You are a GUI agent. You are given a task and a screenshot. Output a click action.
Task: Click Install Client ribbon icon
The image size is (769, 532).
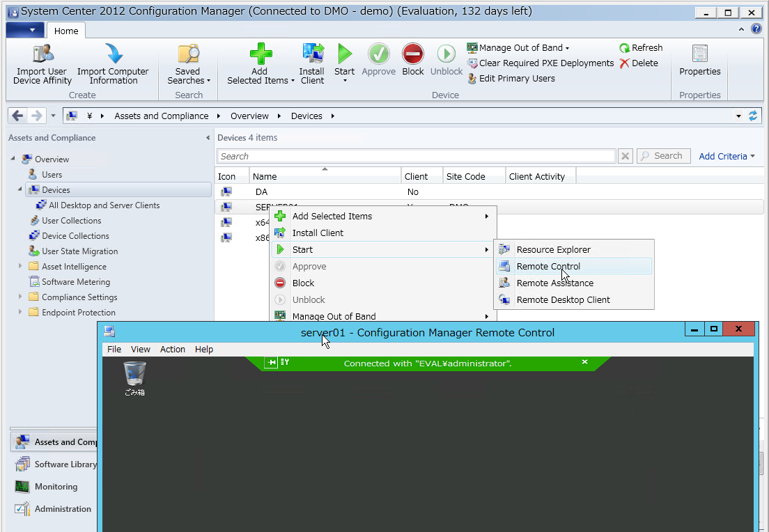pyautogui.click(x=312, y=54)
